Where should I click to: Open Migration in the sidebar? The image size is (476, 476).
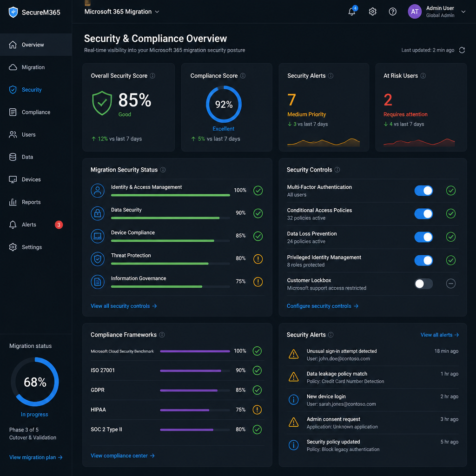pos(36,67)
